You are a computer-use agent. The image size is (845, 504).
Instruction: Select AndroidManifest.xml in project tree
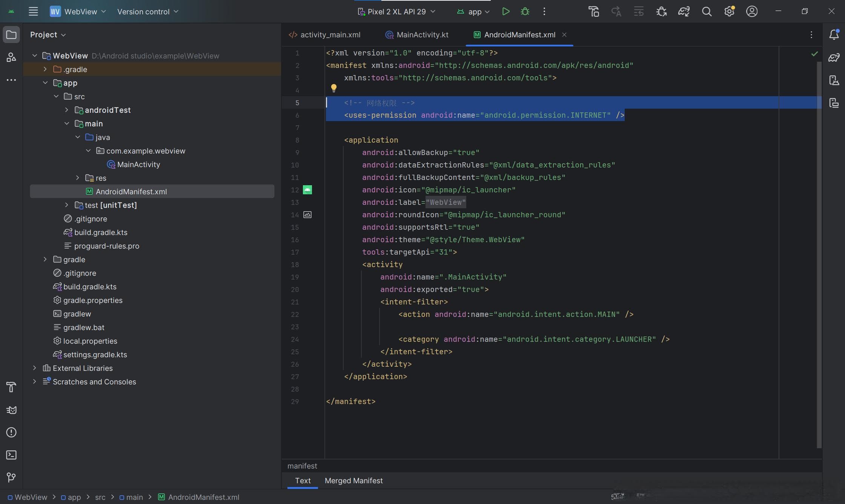152,191
